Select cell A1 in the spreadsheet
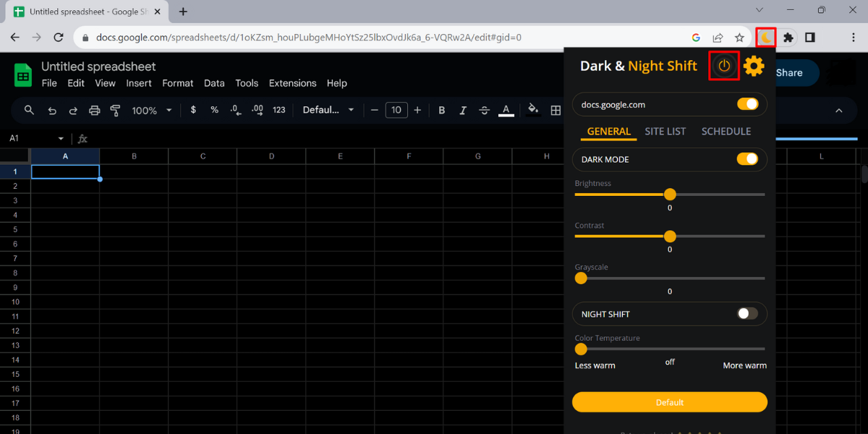Image resolution: width=868 pixels, height=434 pixels. [x=65, y=171]
